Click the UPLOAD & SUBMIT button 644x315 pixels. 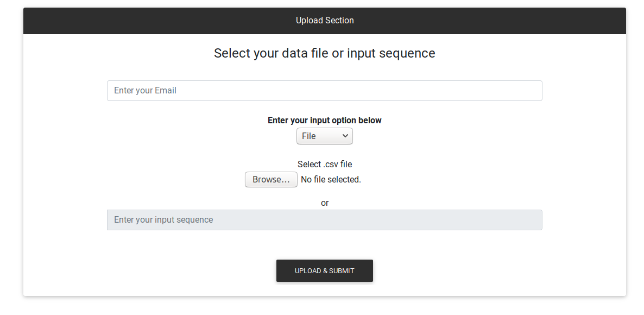(x=324, y=270)
